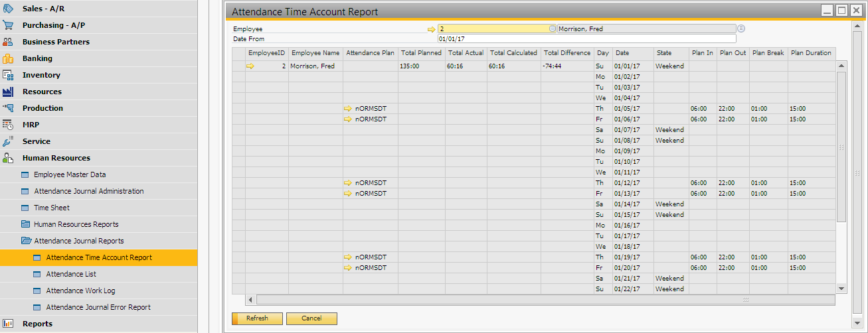Click the Purchasing - A/P cart icon
Image resolution: width=868 pixels, height=333 pixels.
click(x=8, y=25)
